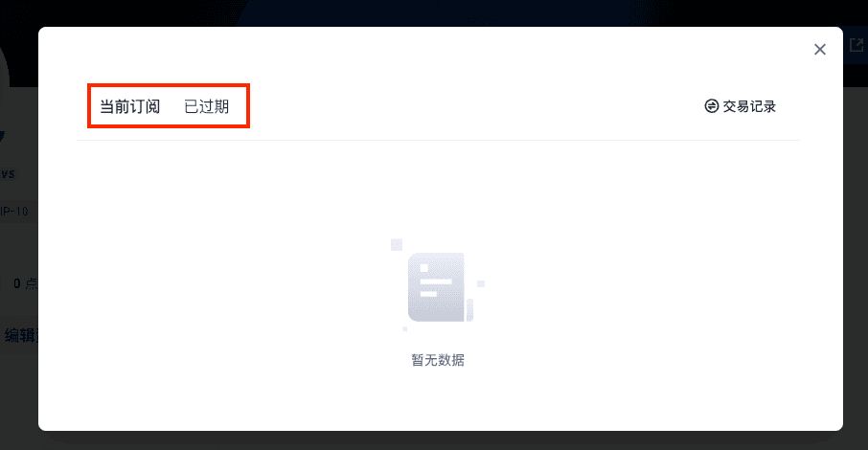Click the share export icon behind dialog

[857, 45]
